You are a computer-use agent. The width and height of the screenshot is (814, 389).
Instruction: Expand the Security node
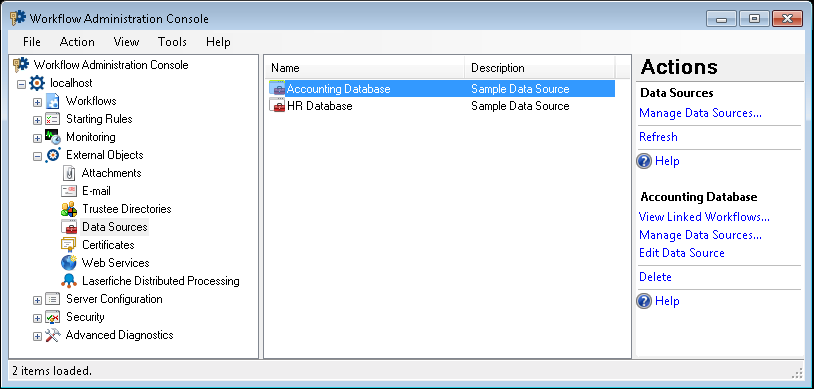[37, 318]
